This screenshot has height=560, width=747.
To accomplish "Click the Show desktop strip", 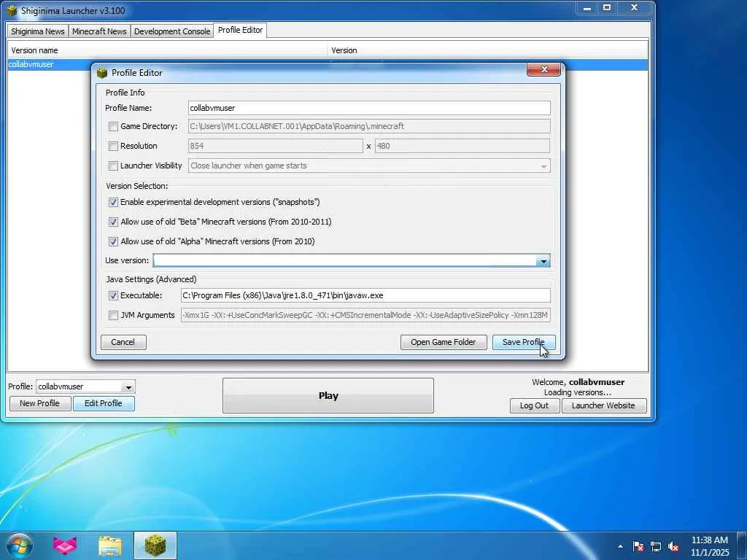I will tap(742, 546).
